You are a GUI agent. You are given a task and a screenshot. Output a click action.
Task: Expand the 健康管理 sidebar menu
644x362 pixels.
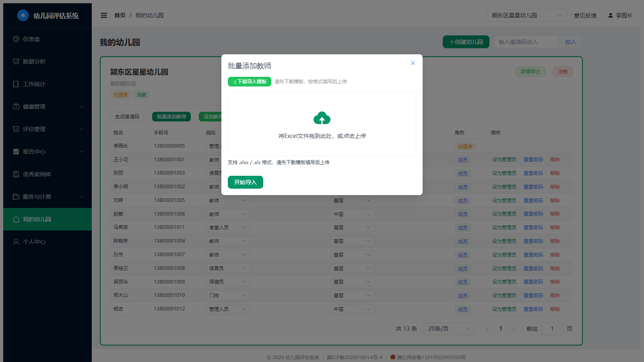pyautogui.click(x=47, y=107)
